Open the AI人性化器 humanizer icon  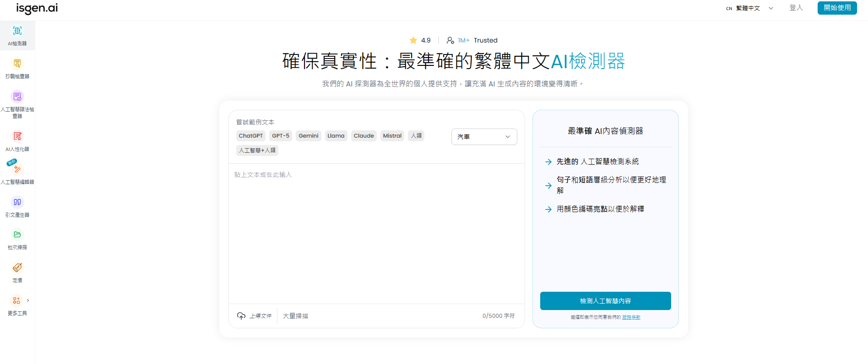tap(17, 136)
